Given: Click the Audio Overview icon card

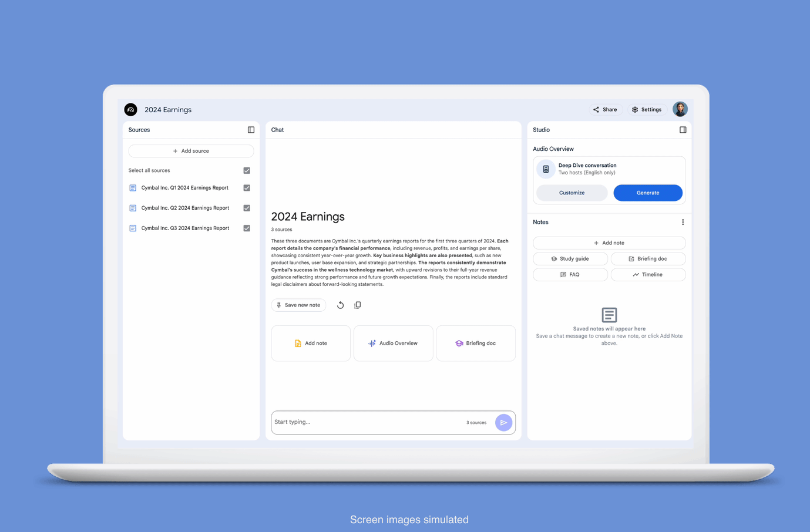Looking at the screenshot, I should coord(393,343).
